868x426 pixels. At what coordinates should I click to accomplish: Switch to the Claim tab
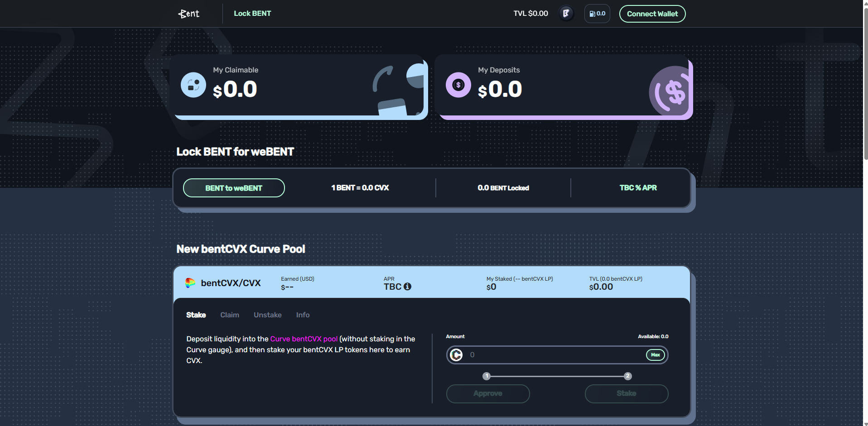(x=230, y=315)
